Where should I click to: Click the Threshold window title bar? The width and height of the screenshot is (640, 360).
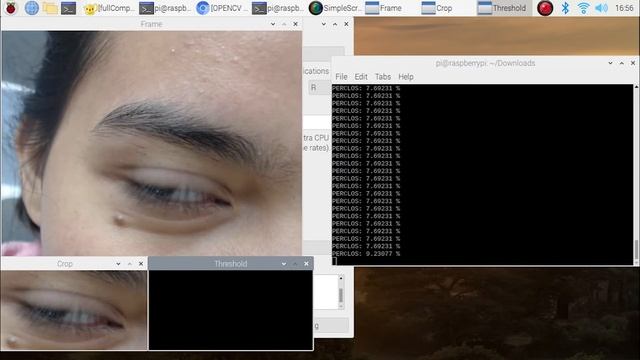click(x=231, y=264)
